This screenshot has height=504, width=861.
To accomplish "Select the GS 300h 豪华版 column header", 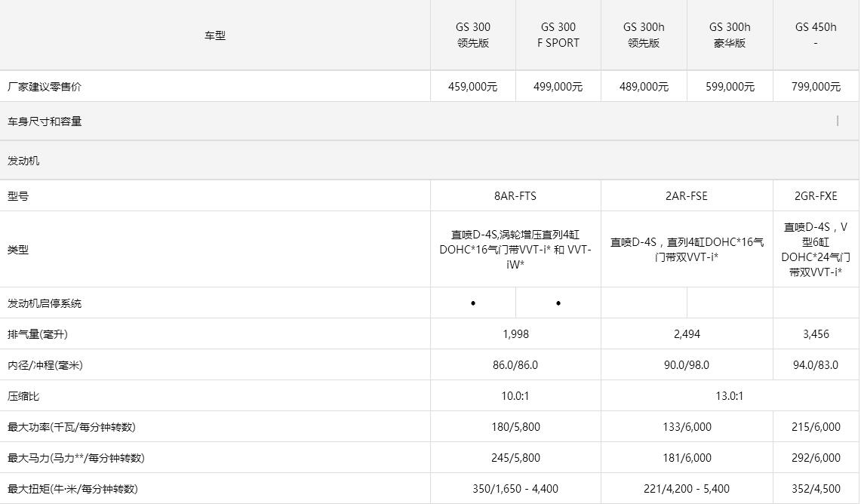I will (x=730, y=35).
